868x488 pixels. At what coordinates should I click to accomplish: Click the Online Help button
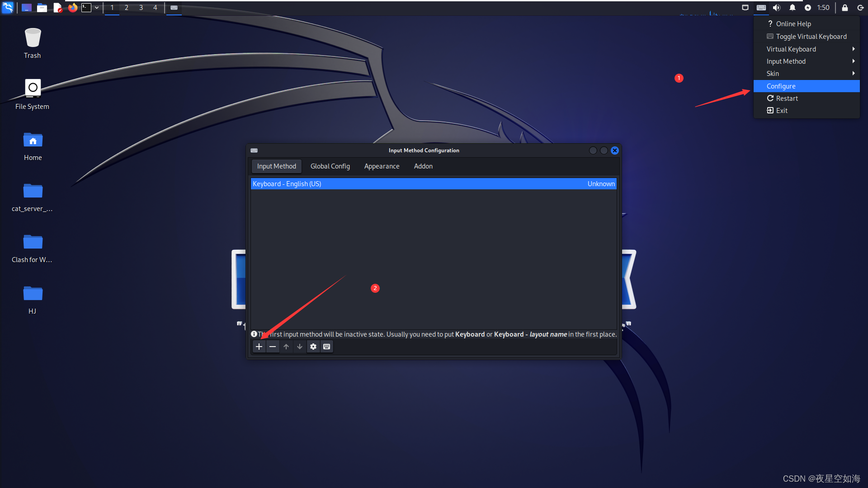point(793,24)
